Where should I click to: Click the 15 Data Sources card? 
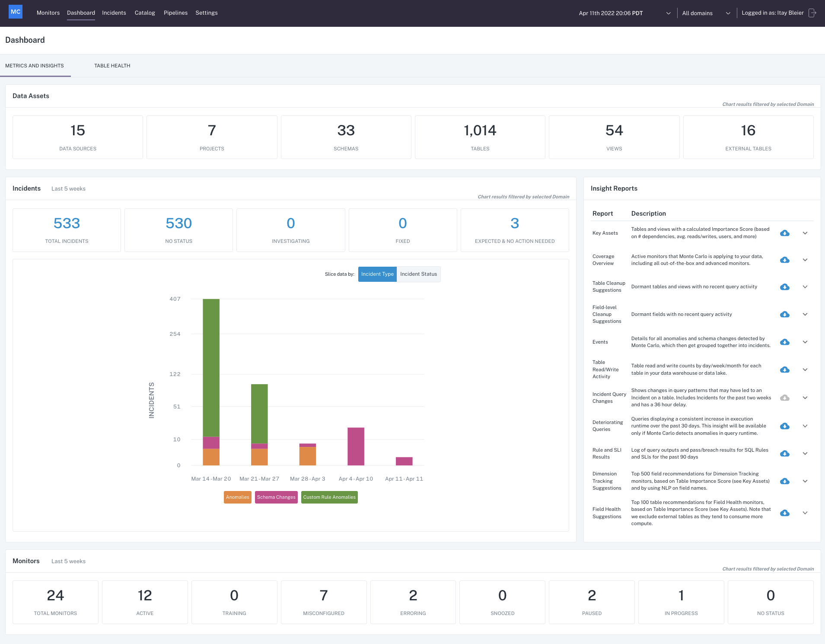point(78,137)
